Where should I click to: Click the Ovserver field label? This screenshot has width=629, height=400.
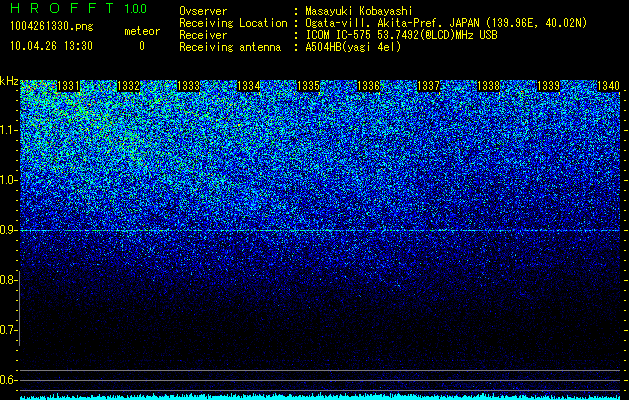tap(203, 11)
